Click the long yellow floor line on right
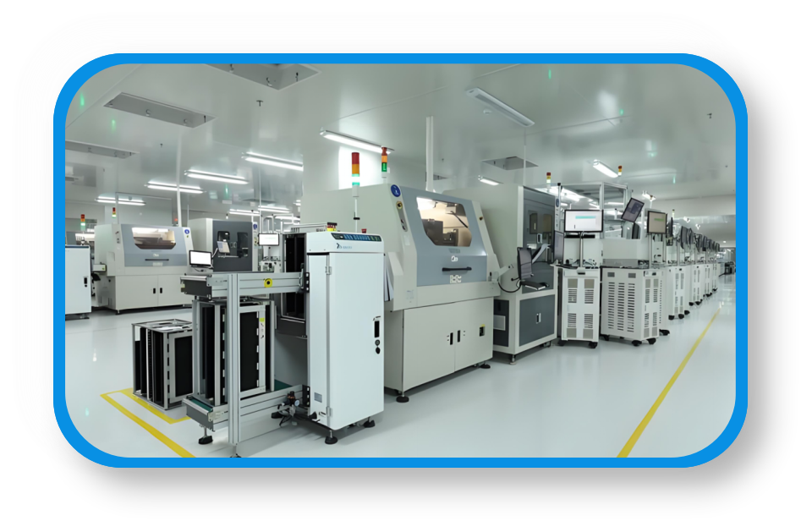This screenshot has width=812, height=532. (667, 386)
